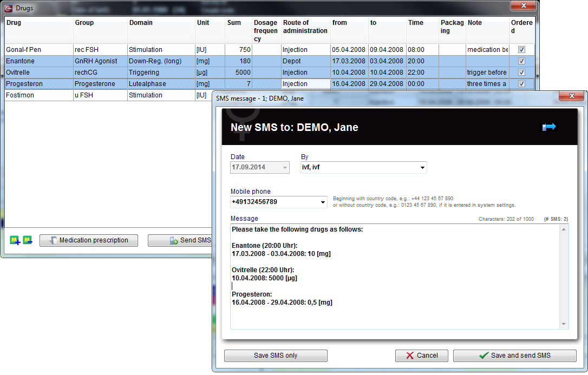Click the message scrollbar down arrow
Screen dimensions: 588x375
tap(564, 324)
